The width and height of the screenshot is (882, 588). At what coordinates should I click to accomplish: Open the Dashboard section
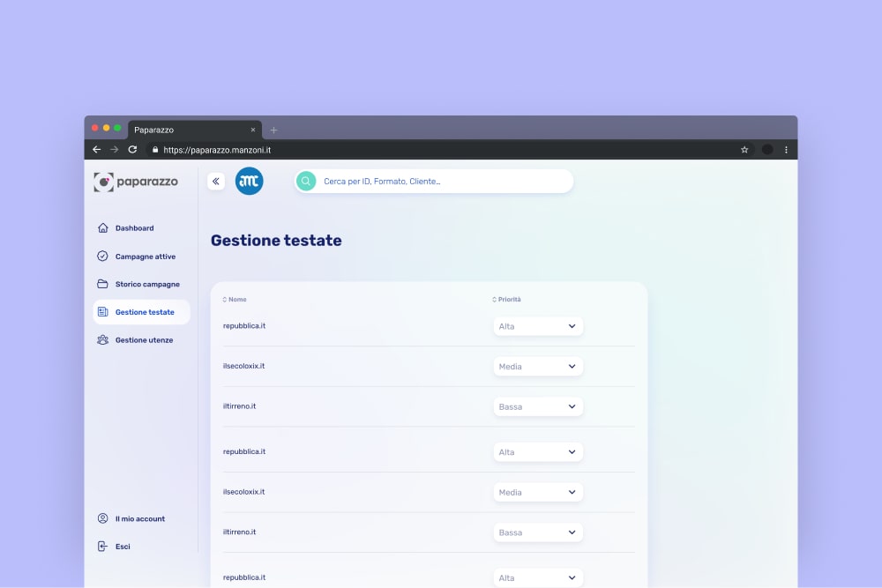click(134, 228)
